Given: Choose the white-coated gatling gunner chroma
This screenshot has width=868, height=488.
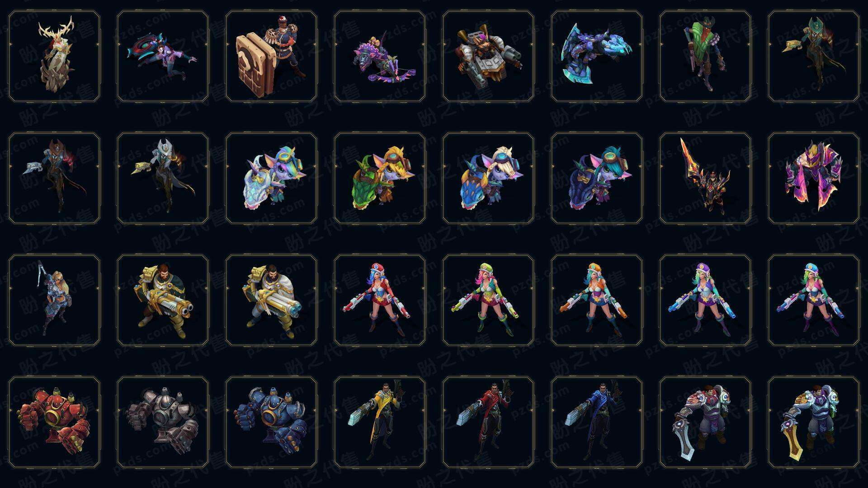Looking at the screenshot, I should point(271,300).
